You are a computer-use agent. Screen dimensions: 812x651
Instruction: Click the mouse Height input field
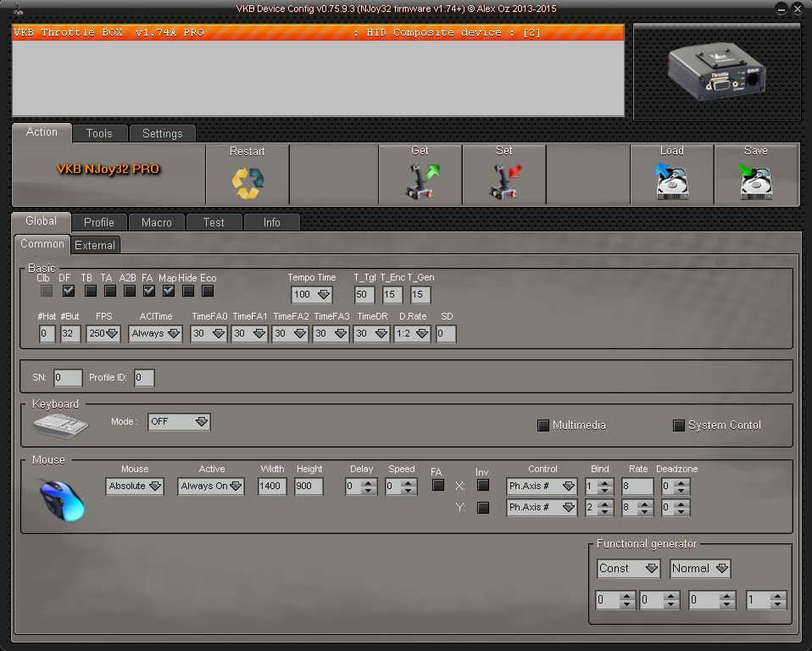309,487
